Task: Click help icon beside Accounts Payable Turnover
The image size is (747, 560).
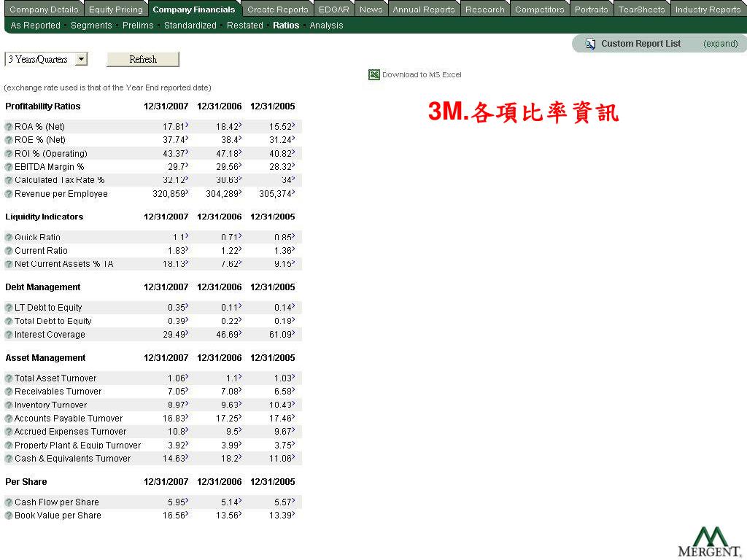Action: click(x=9, y=419)
